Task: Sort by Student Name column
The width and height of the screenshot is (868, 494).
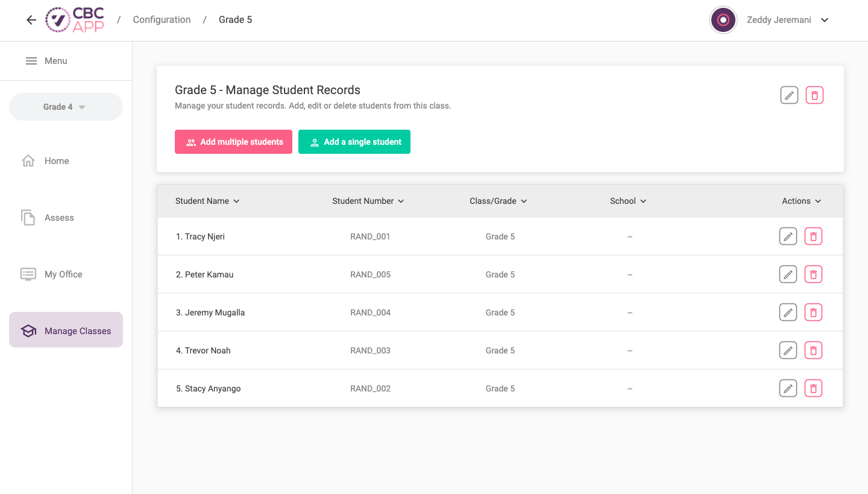Action: click(207, 201)
